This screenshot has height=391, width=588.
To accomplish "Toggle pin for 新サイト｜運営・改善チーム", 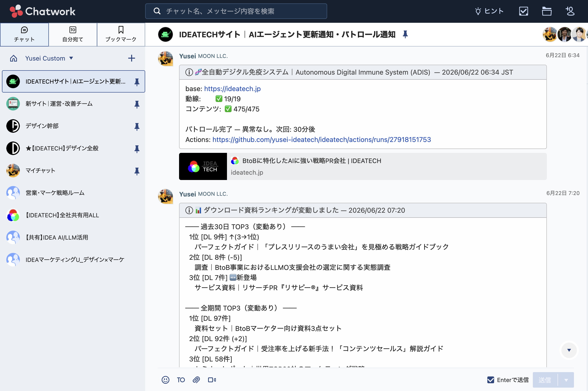I will click(x=137, y=104).
